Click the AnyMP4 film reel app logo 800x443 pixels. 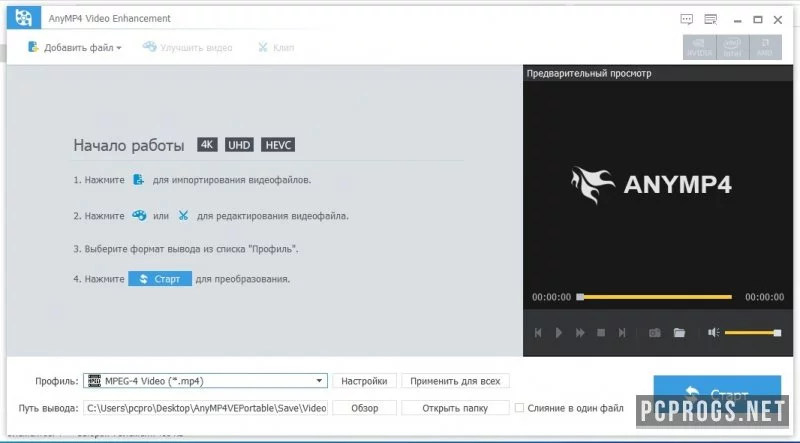pos(23,18)
